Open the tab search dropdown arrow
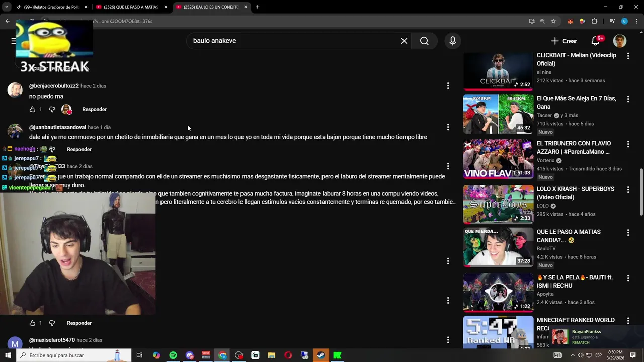The height and width of the screenshot is (362, 644). point(6,7)
